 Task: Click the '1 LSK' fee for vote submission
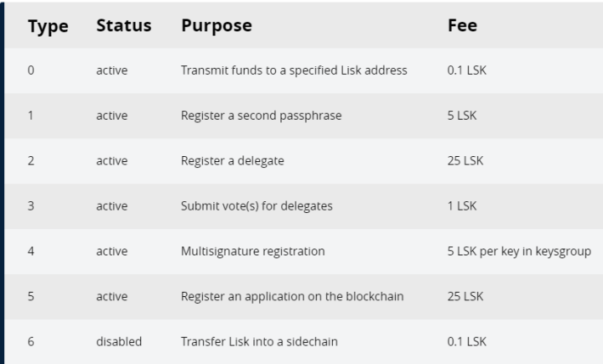[462, 206]
